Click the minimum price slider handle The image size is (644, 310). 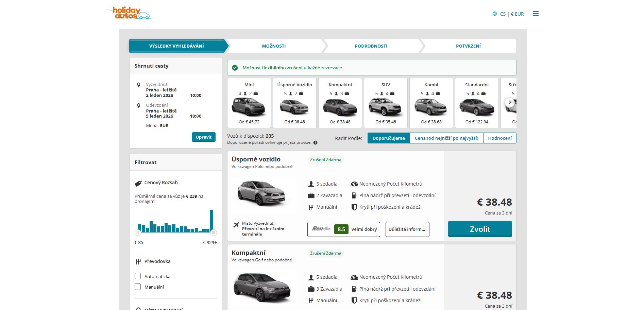[138, 232]
